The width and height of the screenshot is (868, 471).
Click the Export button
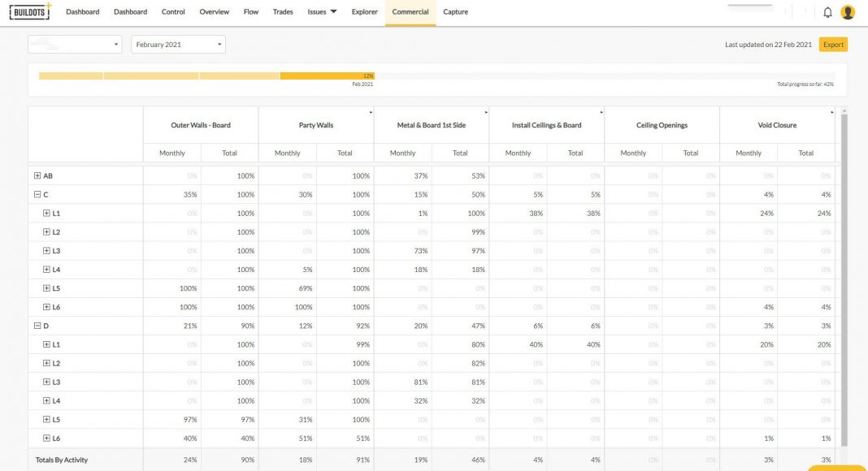(833, 45)
